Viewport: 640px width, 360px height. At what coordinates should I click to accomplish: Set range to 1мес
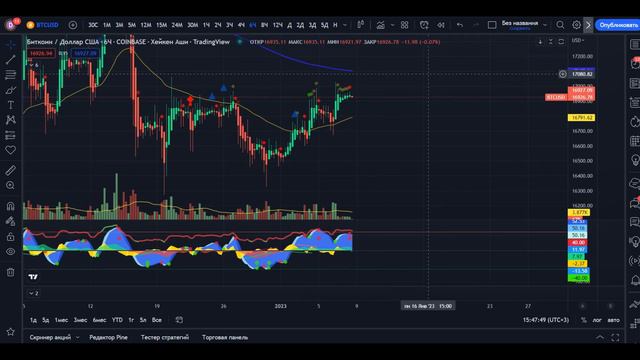61,320
